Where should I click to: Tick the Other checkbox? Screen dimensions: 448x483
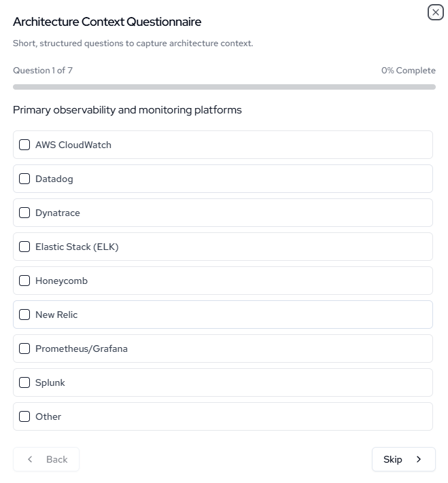[24, 416]
